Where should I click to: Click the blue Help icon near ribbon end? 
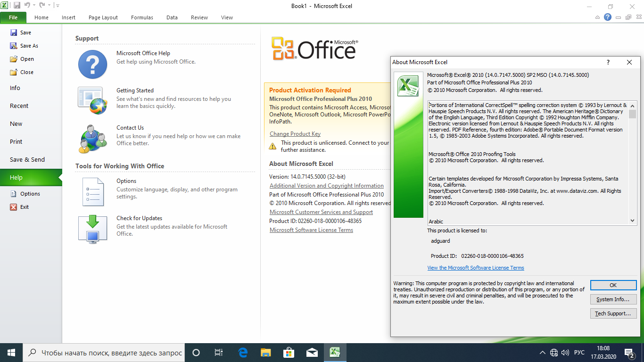[608, 17]
